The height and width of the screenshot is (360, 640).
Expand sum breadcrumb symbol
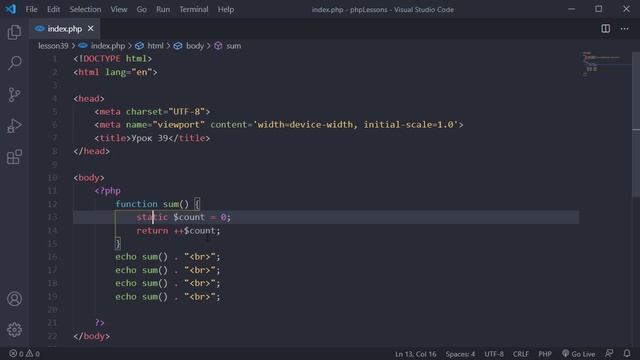233,46
